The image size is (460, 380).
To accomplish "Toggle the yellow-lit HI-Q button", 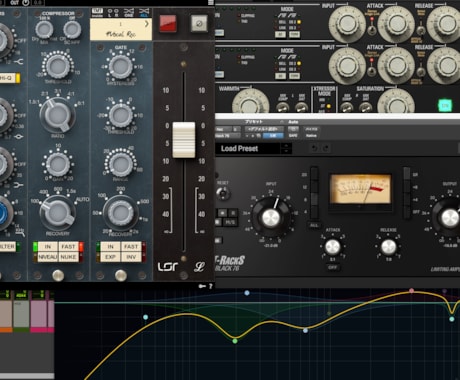I will (x=9, y=78).
